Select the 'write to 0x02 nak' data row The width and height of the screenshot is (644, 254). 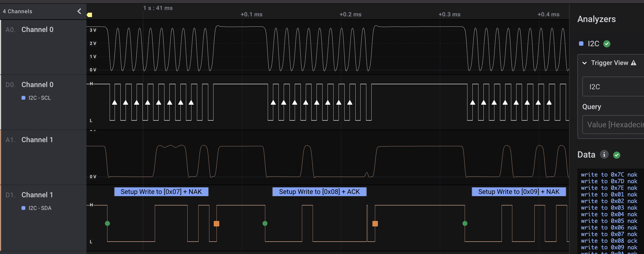pos(609,201)
